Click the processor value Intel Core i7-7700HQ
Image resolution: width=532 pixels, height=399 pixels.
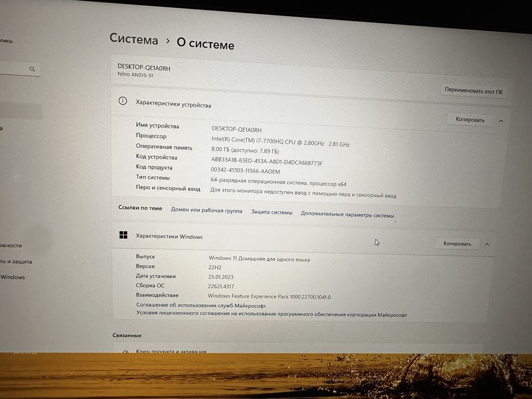pos(280,141)
